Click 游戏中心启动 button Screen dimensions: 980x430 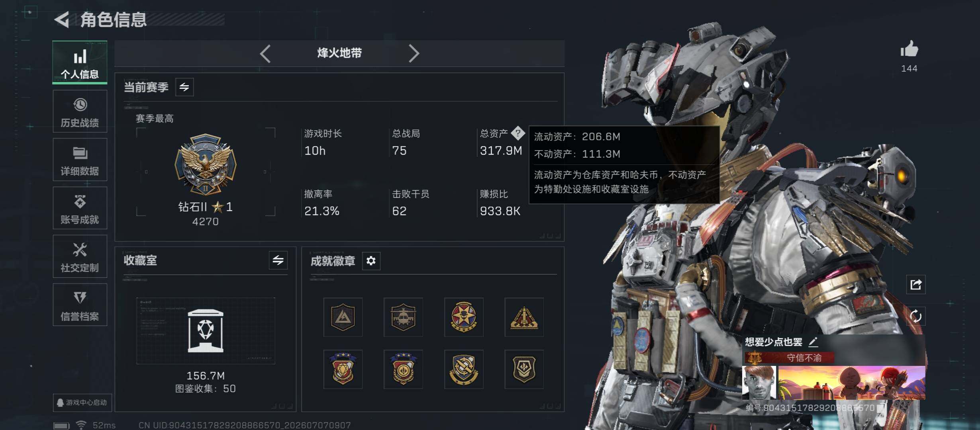[82, 403]
